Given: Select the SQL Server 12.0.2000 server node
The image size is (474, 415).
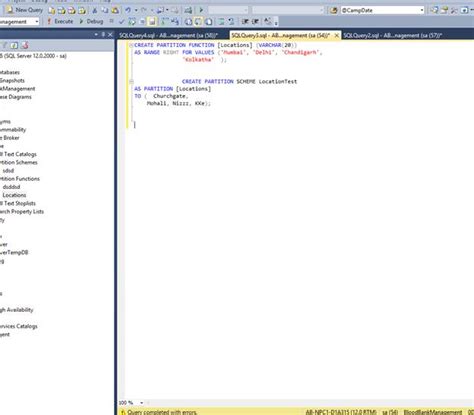Looking at the screenshot, I should (33, 56).
